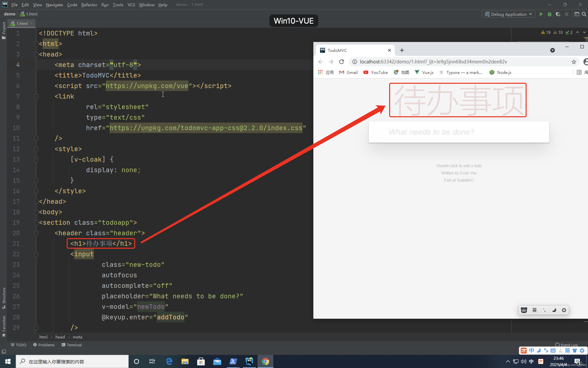Open Vue.js bookmark
This screenshot has width=588, height=368.
pos(424,72)
